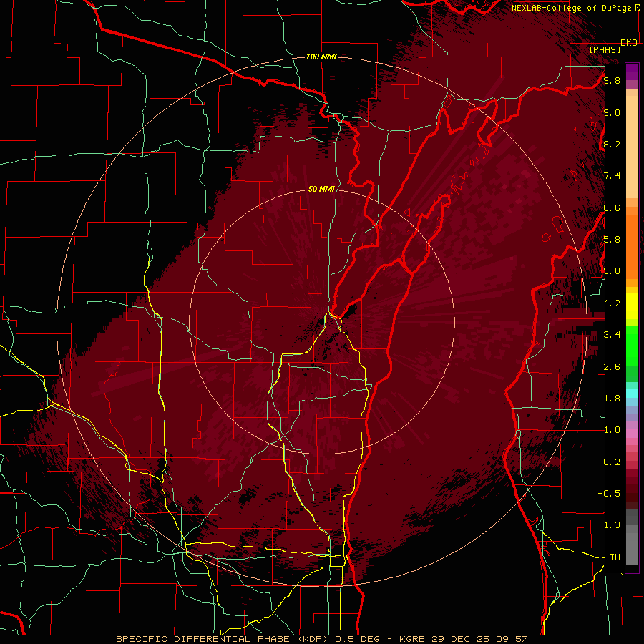Click the 7.4 value on the color scale

tap(612, 176)
